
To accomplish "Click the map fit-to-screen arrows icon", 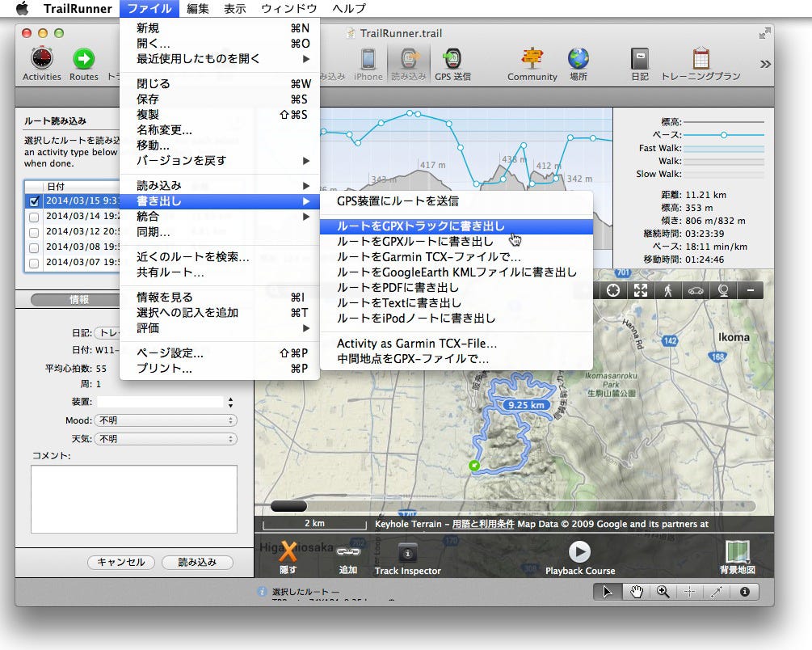I will [641, 290].
